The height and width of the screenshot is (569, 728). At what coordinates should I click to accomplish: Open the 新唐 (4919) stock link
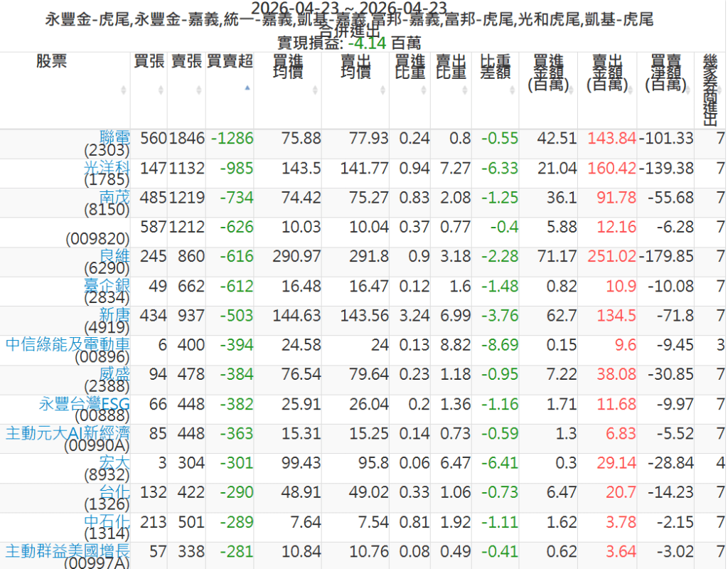[115, 315]
